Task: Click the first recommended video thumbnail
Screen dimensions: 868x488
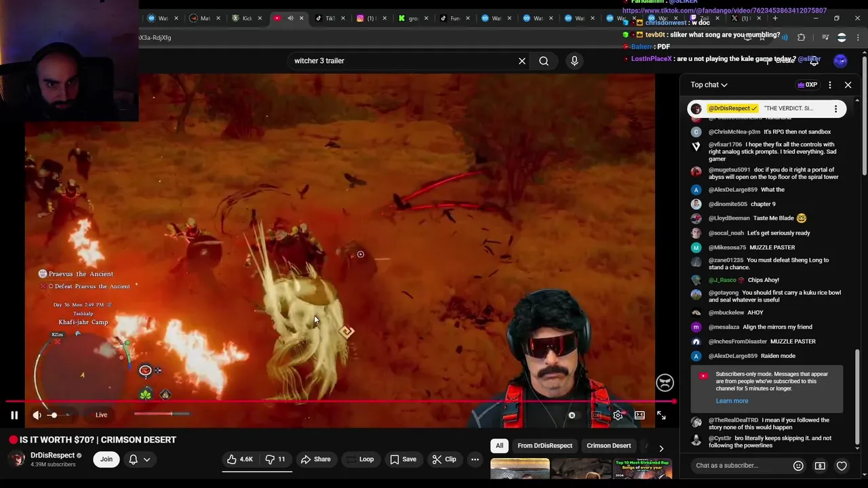Action: coord(519,469)
